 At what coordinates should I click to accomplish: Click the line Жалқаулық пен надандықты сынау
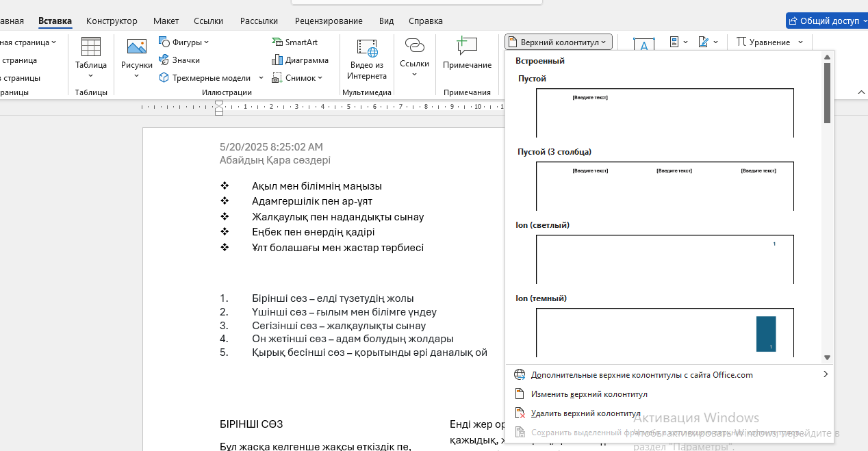click(338, 217)
